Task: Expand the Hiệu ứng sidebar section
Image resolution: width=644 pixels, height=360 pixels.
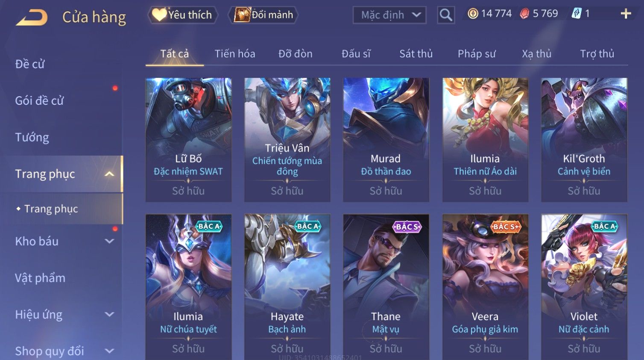Action: click(x=109, y=315)
